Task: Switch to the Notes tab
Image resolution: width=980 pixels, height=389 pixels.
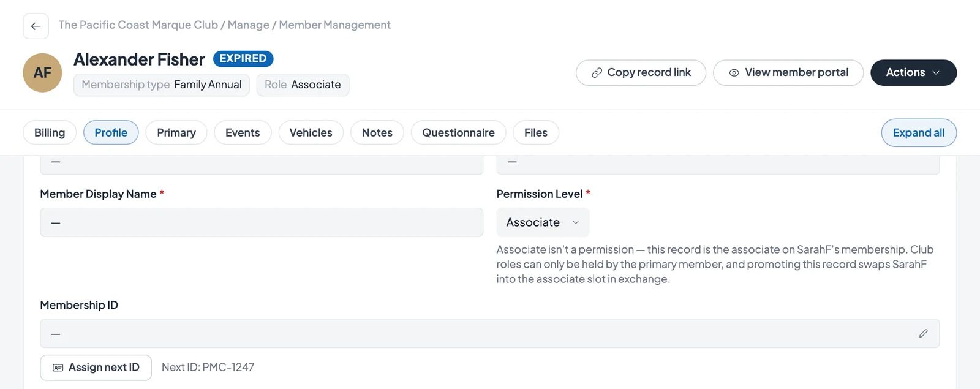Action: pyautogui.click(x=377, y=132)
